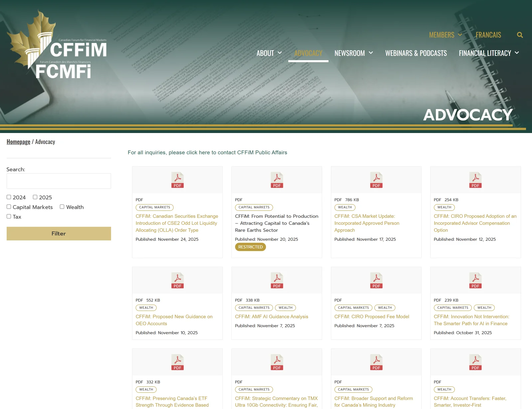
Task: Click the RESTRICTED badge on Rare Earths card
Action: point(250,247)
